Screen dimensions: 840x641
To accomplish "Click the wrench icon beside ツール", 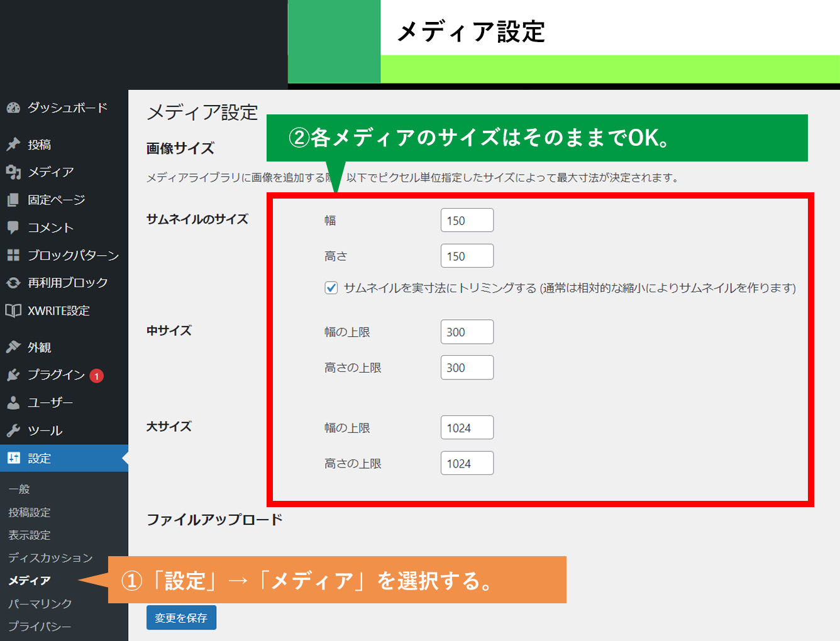I will click(x=13, y=430).
